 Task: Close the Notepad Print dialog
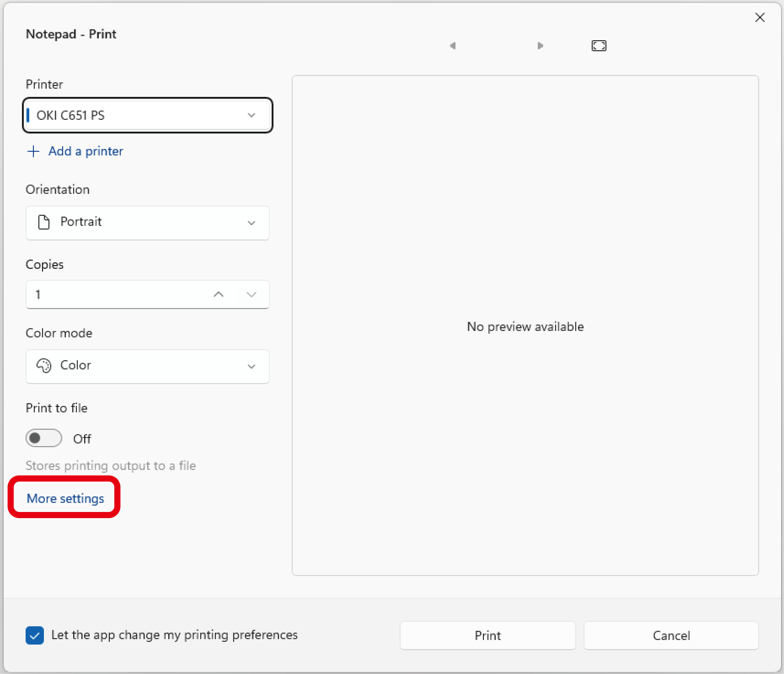tap(760, 18)
